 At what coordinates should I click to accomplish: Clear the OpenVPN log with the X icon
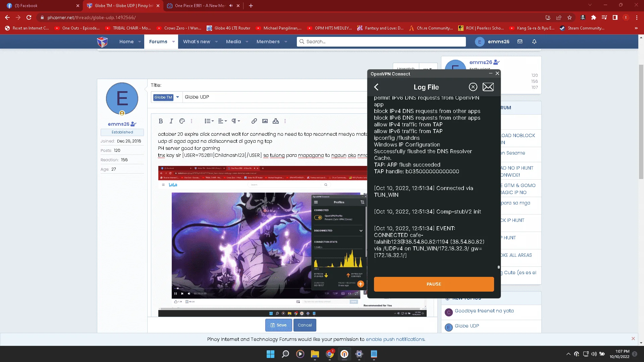pos(473,87)
